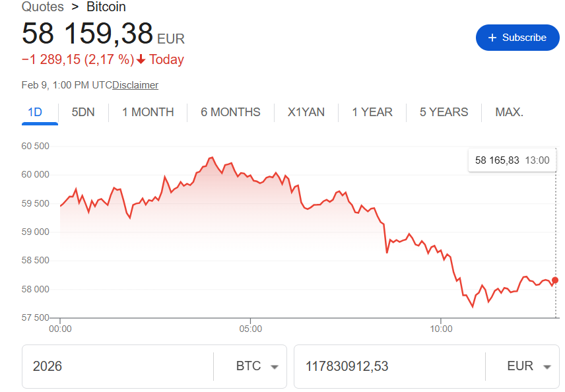Switch to X1YAN range tab
This screenshot has height=392, width=565.
click(306, 112)
